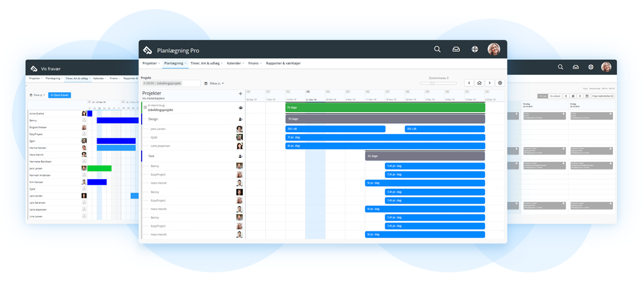Click the assign person icon on Design row
The image size is (644, 299).
click(240, 119)
